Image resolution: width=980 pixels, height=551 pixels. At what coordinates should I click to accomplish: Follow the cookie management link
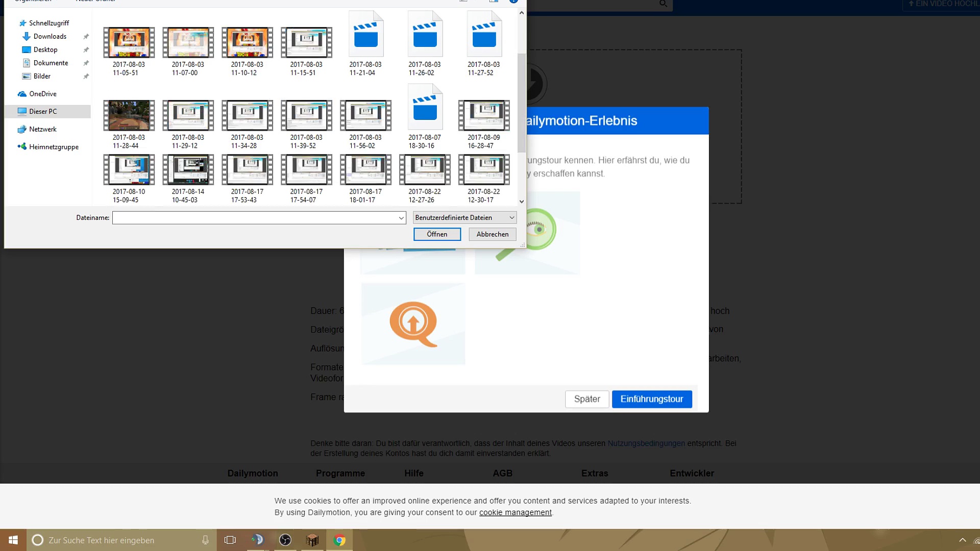click(x=515, y=512)
